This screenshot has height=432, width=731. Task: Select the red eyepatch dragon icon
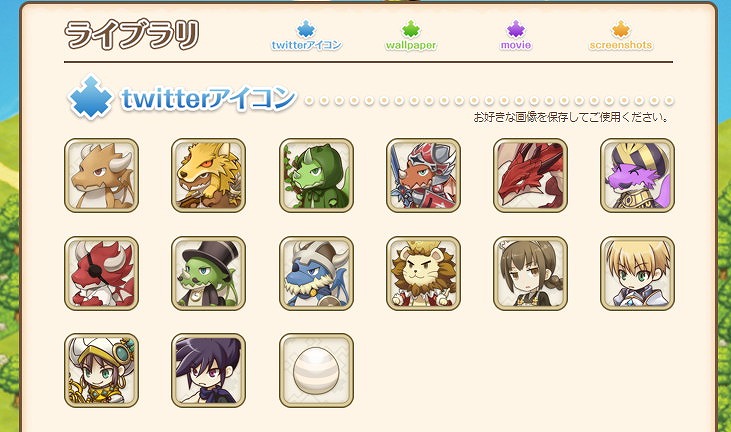[x=101, y=273]
